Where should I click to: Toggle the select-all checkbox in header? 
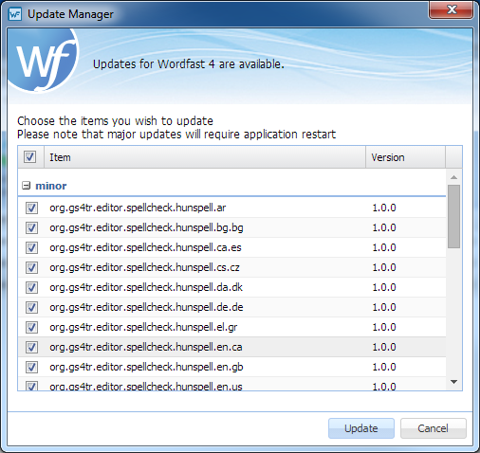tap(30, 157)
